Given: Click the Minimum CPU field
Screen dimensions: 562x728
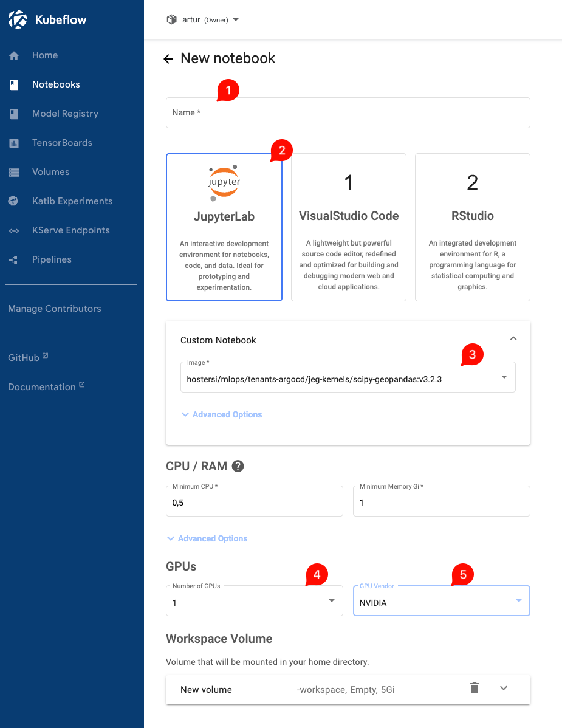Looking at the screenshot, I should 255,501.
